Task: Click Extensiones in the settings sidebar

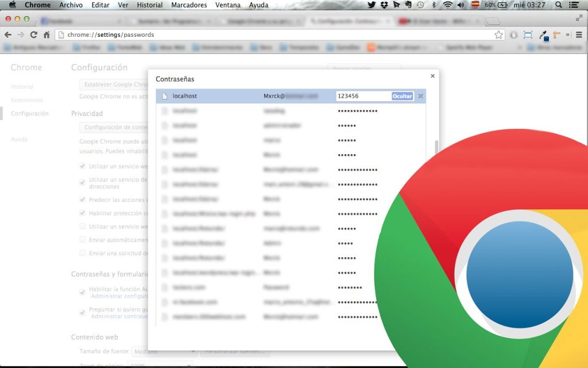Action: [26, 100]
